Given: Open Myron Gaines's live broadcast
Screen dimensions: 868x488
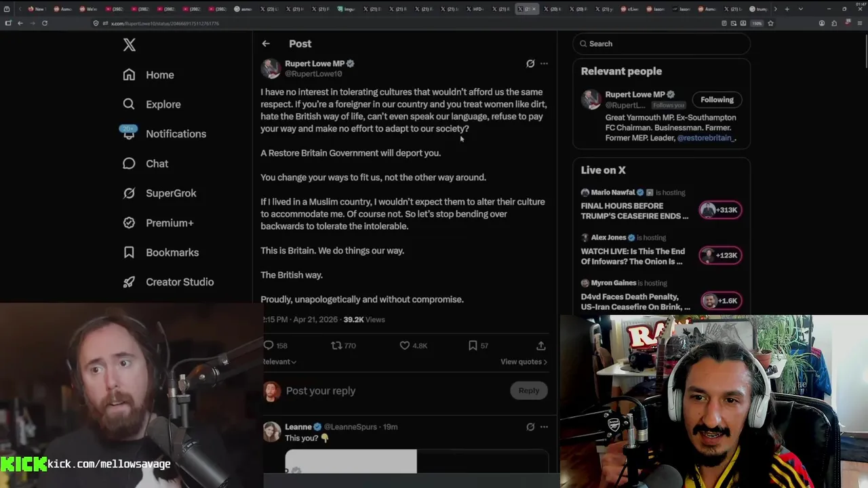Looking at the screenshot, I should [x=635, y=301].
